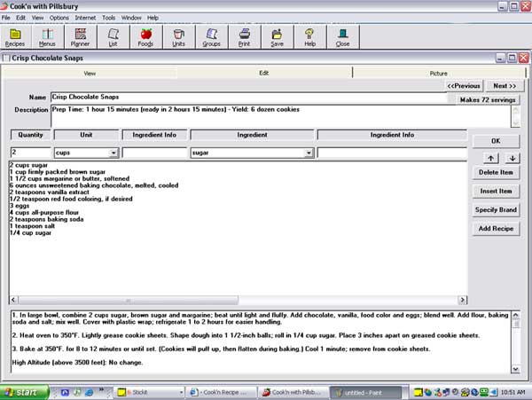
Task: Switch to untitled - Paint taskbar button
Action: pyautogui.click(x=365, y=393)
